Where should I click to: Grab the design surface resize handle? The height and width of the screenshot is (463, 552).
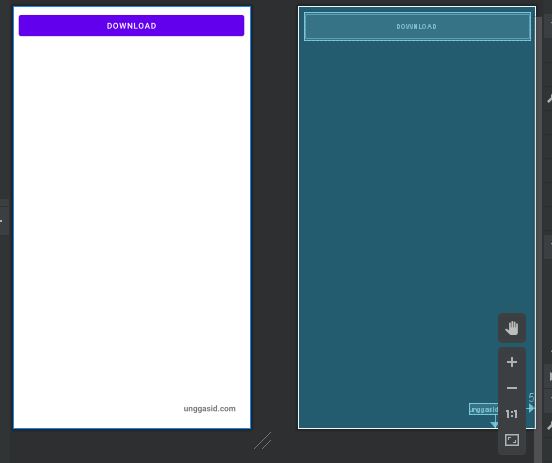pos(263,442)
